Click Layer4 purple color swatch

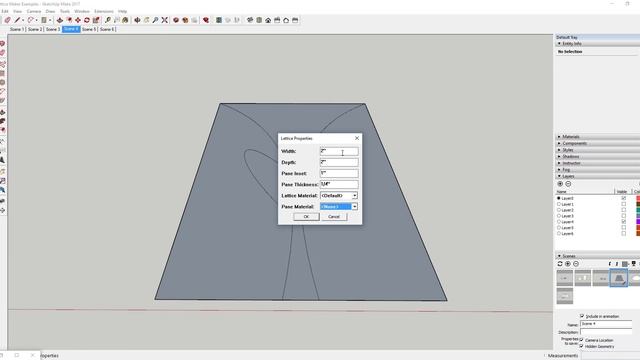[x=638, y=222]
